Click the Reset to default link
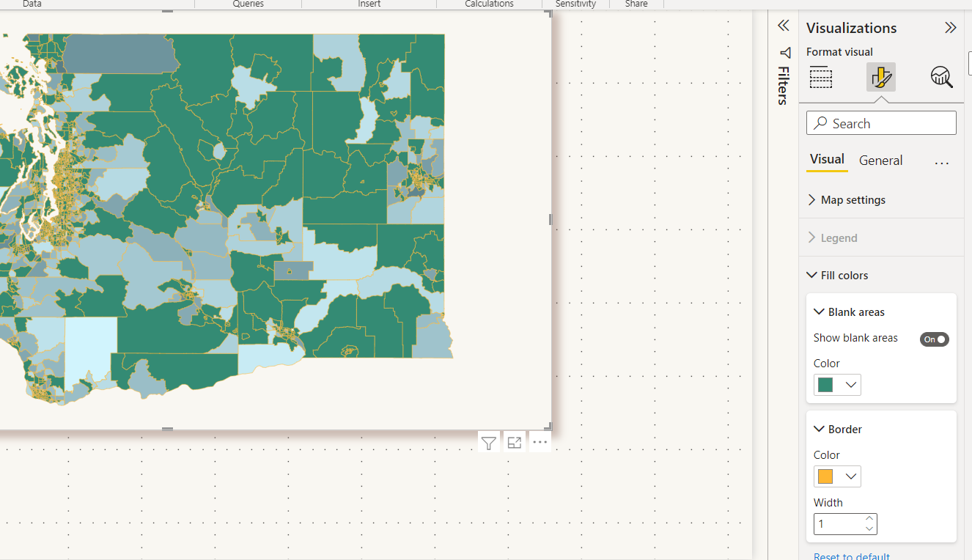The width and height of the screenshot is (972, 560). (x=852, y=556)
